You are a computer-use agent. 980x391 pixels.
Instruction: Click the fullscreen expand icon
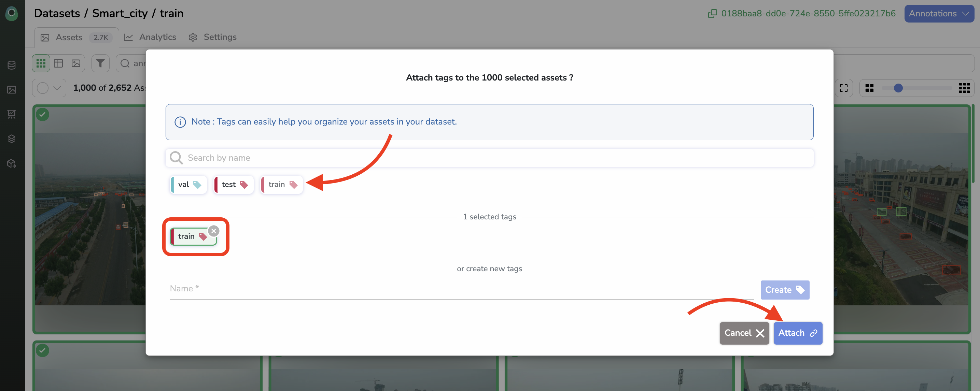click(843, 88)
